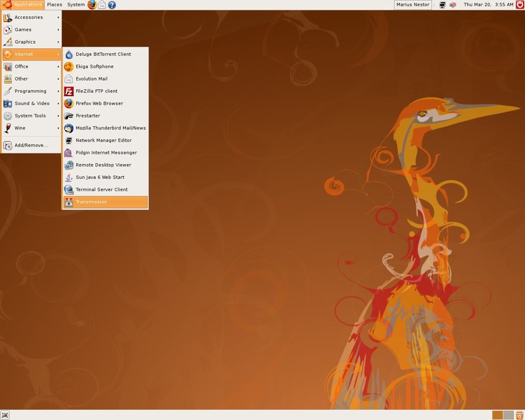Expand the System Tools submenu
Image resolution: width=525 pixels, height=420 pixels.
(31, 116)
